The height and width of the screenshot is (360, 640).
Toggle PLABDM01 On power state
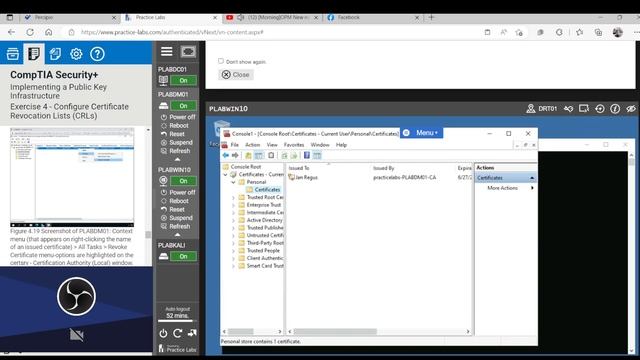pyautogui.click(x=183, y=106)
